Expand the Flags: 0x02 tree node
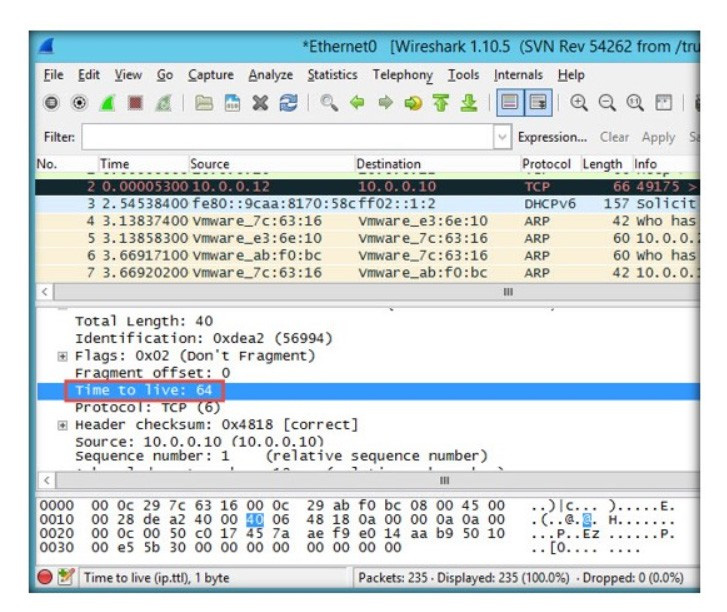 (x=62, y=356)
